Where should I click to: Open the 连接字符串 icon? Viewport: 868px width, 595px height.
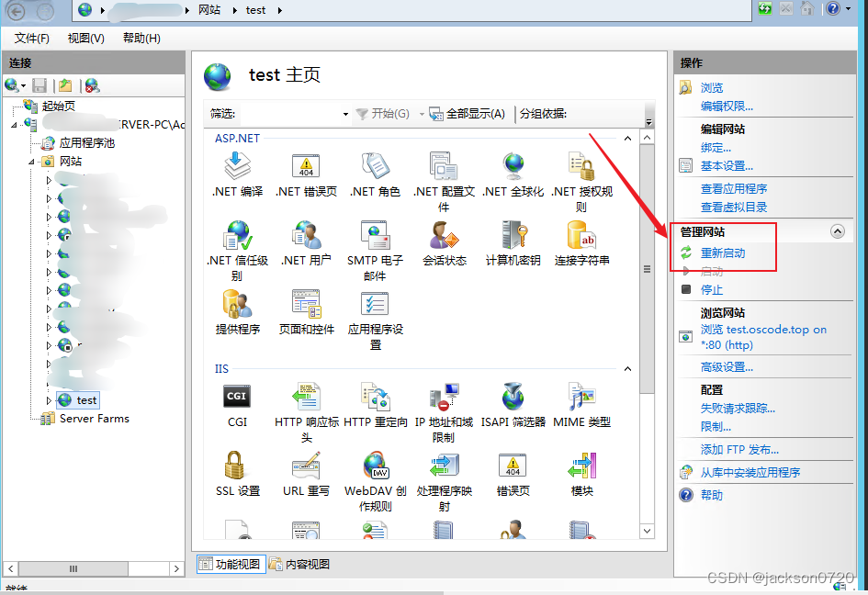point(581,237)
